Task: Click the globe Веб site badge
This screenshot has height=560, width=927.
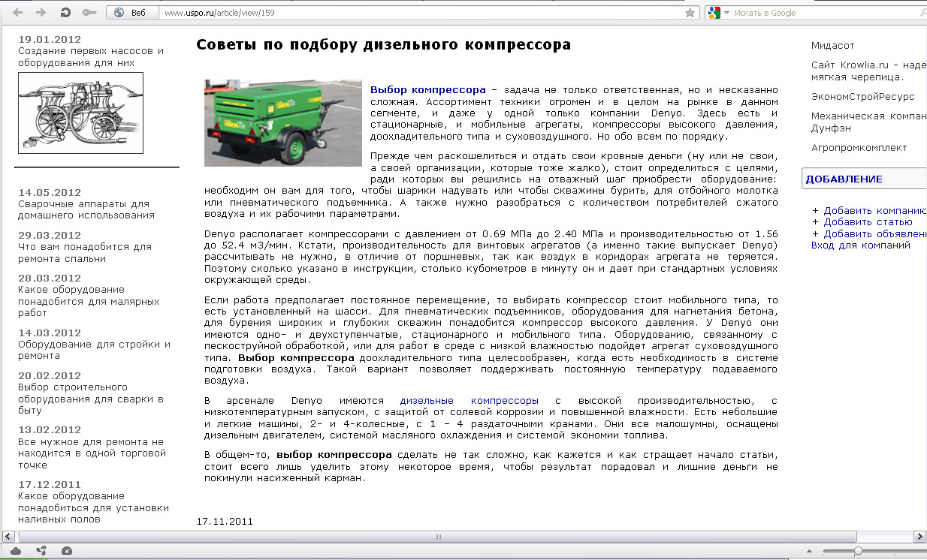Action: coord(133,13)
